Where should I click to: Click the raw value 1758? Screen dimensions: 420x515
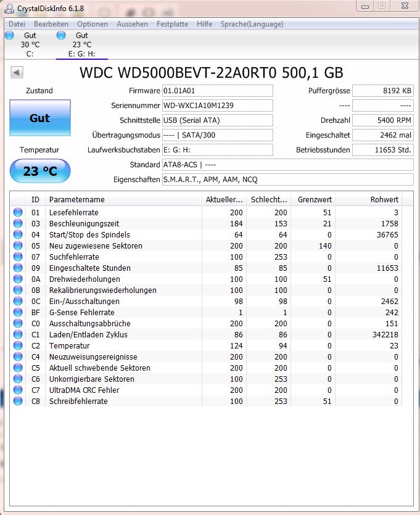(x=389, y=224)
